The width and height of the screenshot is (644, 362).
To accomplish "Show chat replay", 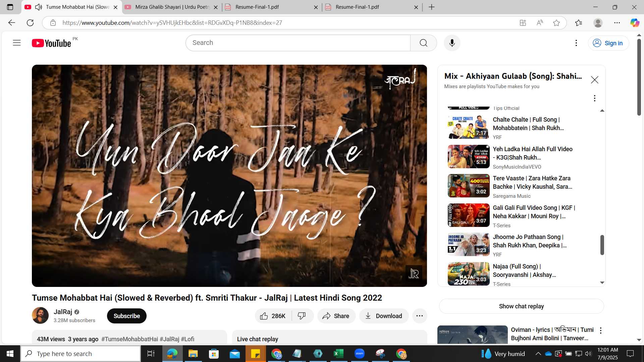I will pos(521,306).
